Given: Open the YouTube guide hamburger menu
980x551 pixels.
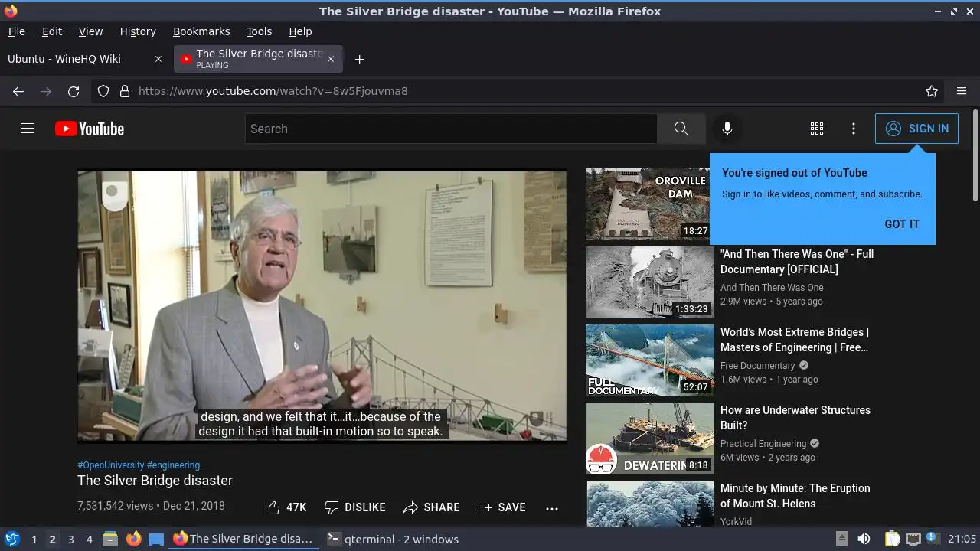Looking at the screenshot, I should 28,129.
